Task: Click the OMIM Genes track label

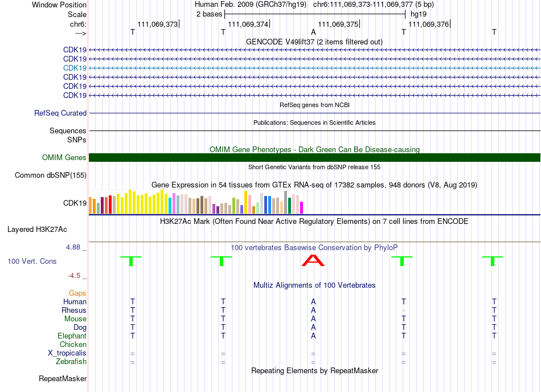Action: point(64,157)
